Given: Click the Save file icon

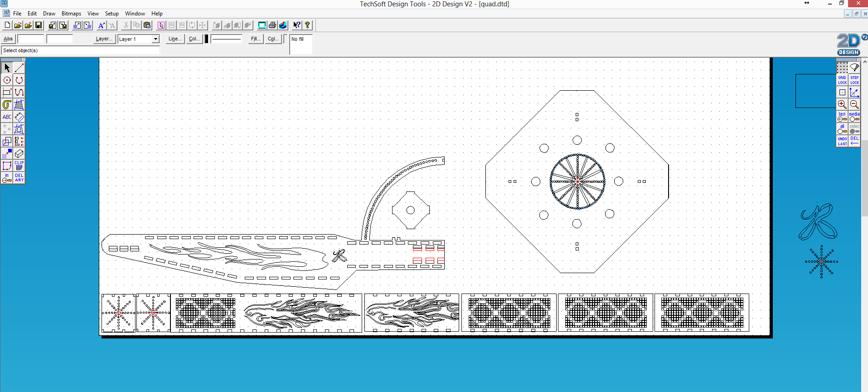Looking at the screenshot, I should 39,25.
